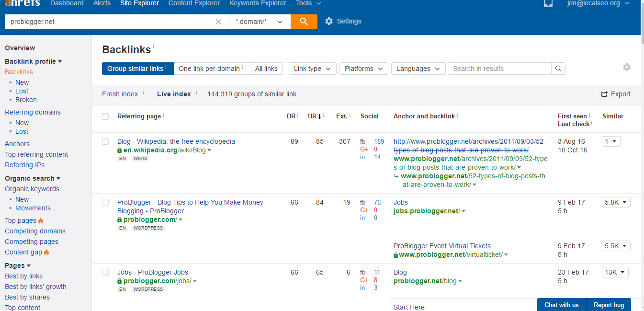Switch to Group similar links mode
Screen dimensions: 644x311
pos(137,69)
